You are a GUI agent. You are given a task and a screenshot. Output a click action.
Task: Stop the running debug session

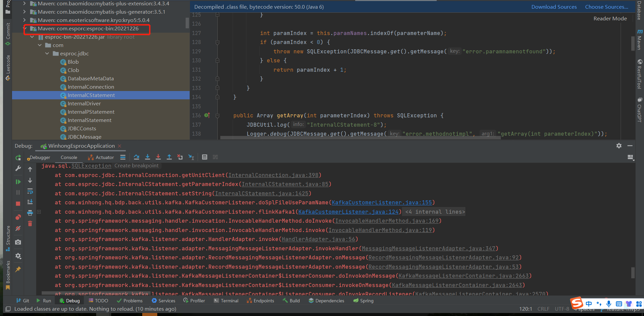18,204
